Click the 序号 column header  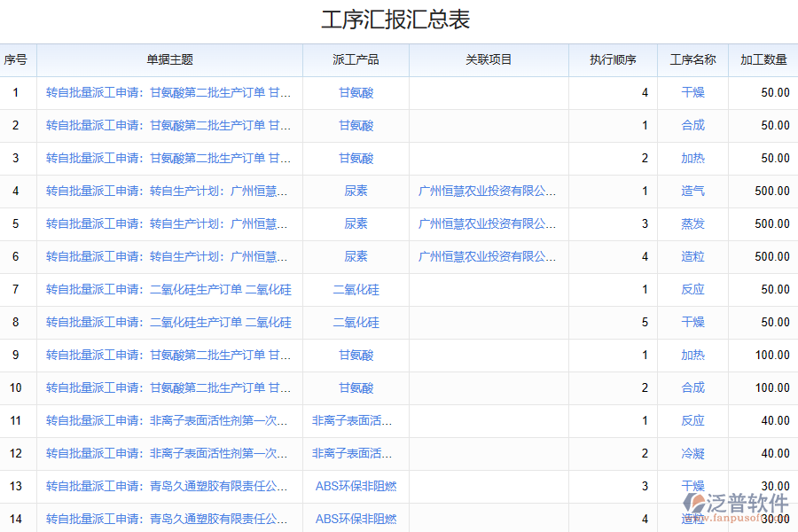pos(15,60)
